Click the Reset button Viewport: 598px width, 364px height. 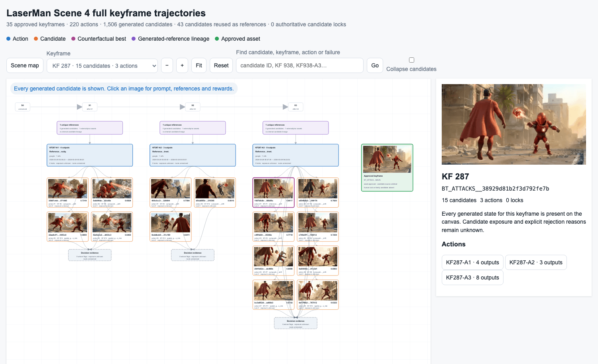coord(221,65)
